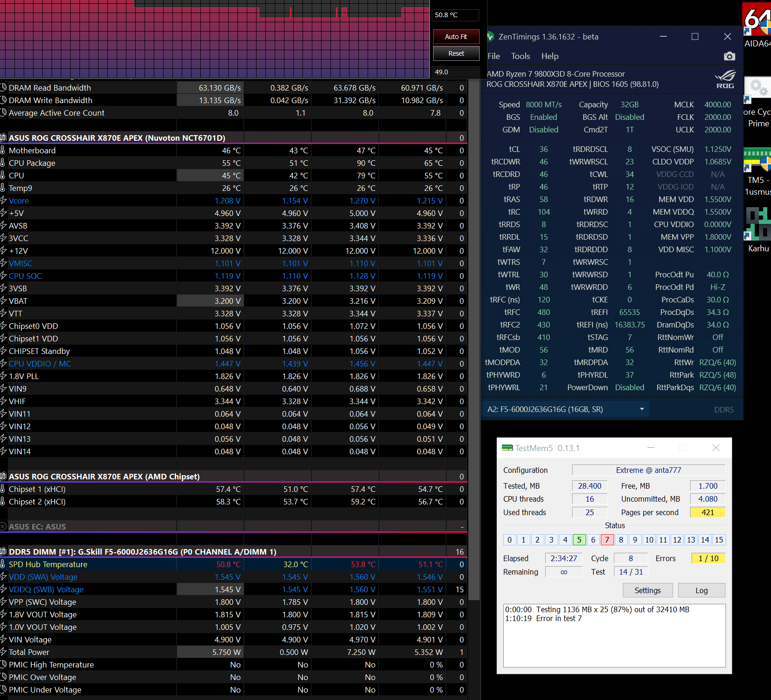Select the PMIC High Temperature row
Image resolution: width=771 pixels, height=700 pixels.
pyautogui.click(x=233, y=665)
